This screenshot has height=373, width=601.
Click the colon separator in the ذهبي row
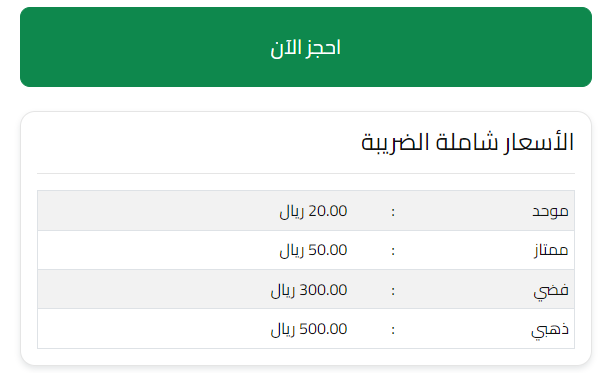(393, 330)
